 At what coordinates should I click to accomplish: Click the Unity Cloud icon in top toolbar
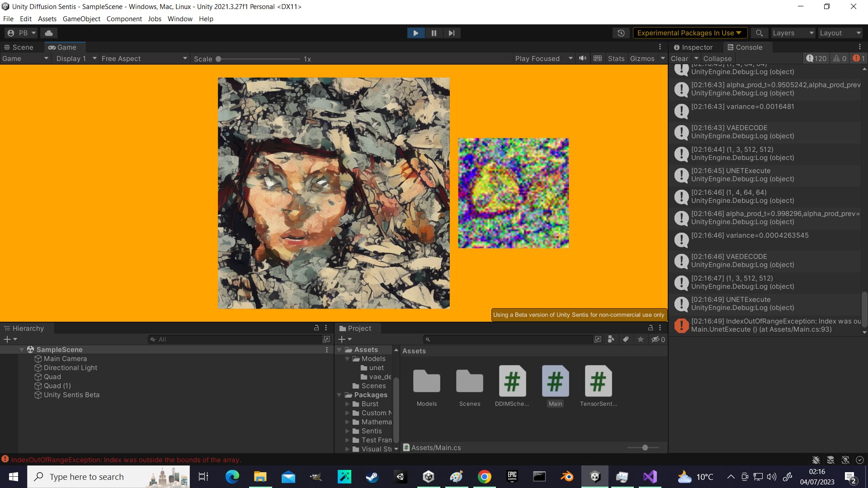tap(48, 33)
